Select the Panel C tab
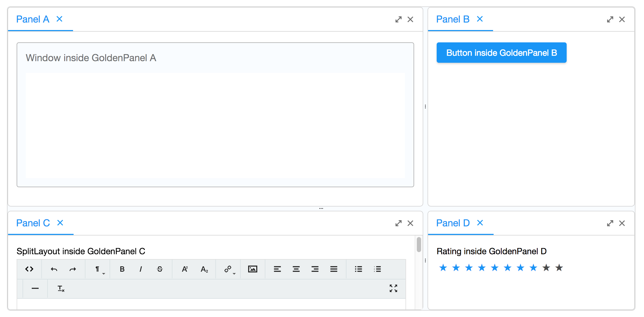The image size is (644, 317). pyautogui.click(x=33, y=223)
